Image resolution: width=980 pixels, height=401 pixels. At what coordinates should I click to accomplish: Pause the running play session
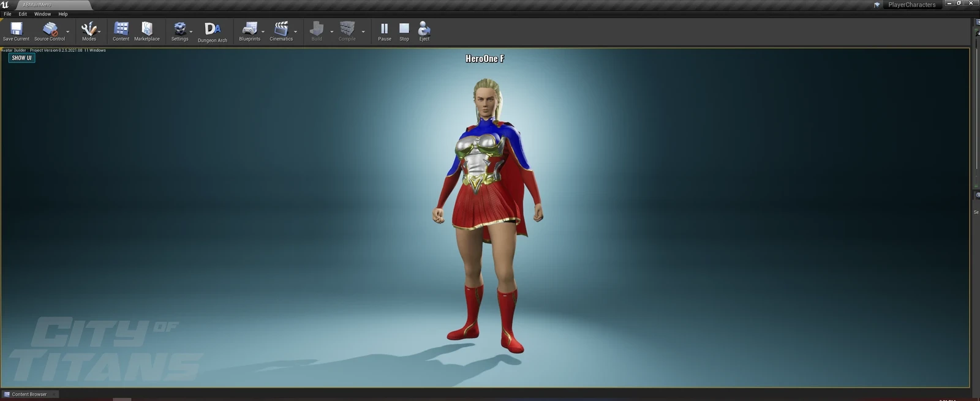coord(384,31)
